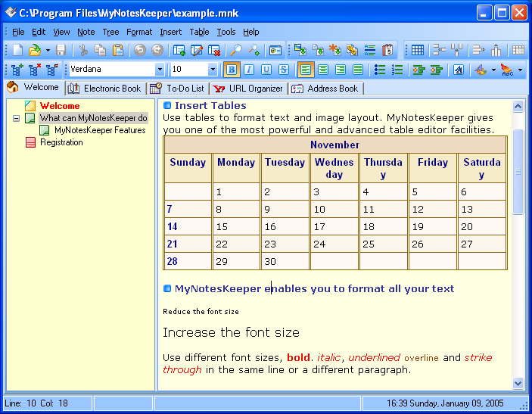Click the Cut scissors icon

click(83, 51)
